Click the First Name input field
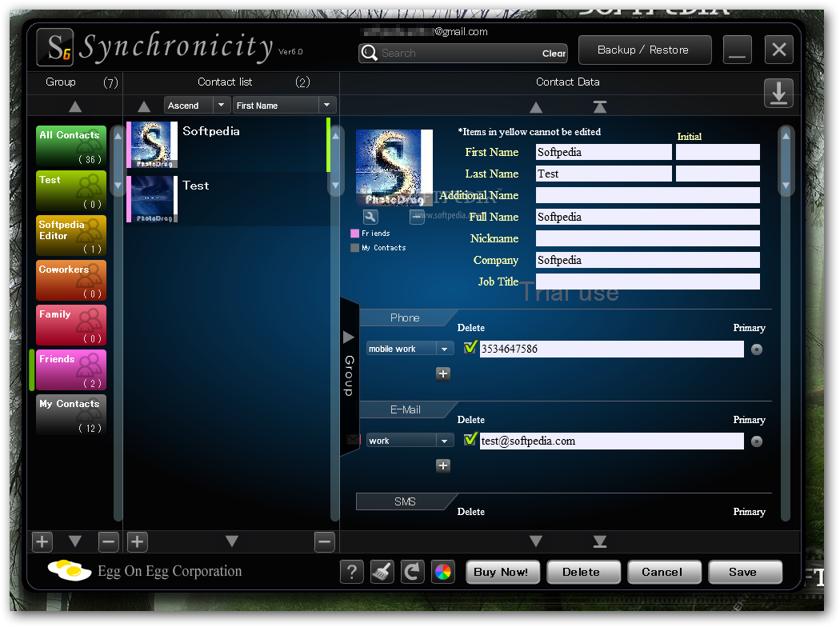This screenshot has height=627, width=840. tap(603, 152)
